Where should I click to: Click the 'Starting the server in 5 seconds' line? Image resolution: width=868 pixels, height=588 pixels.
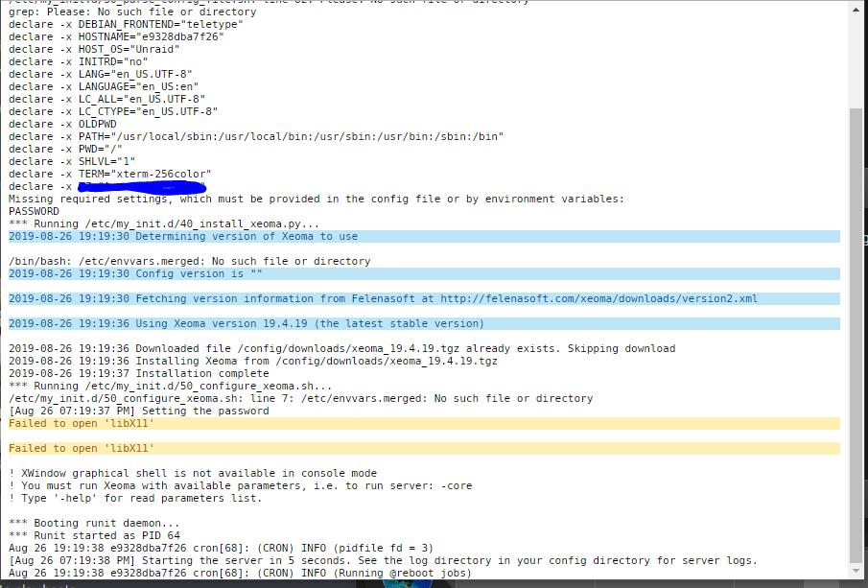point(383,560)
